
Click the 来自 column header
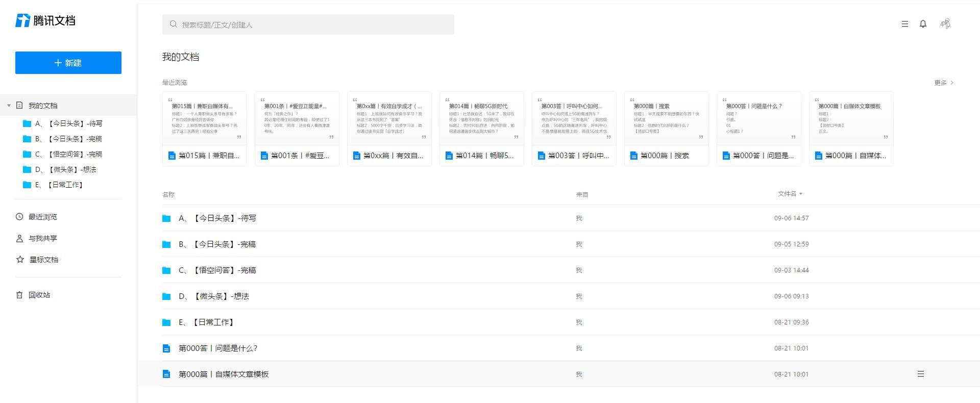(x=582, y=194)
